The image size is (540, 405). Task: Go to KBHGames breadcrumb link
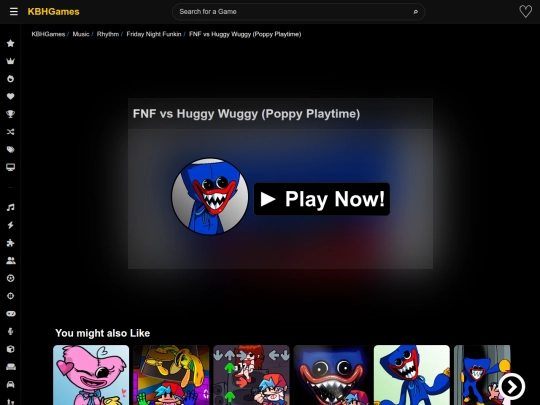48,34
